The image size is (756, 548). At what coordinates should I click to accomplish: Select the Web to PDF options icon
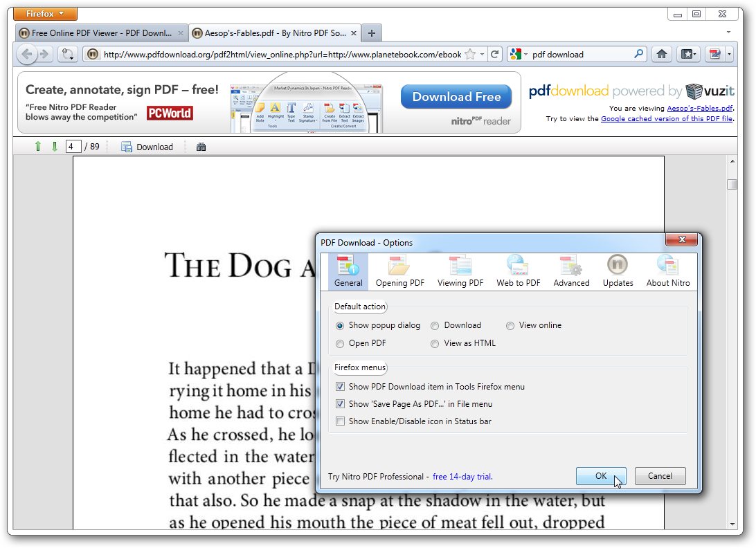[x=518, y=271]
